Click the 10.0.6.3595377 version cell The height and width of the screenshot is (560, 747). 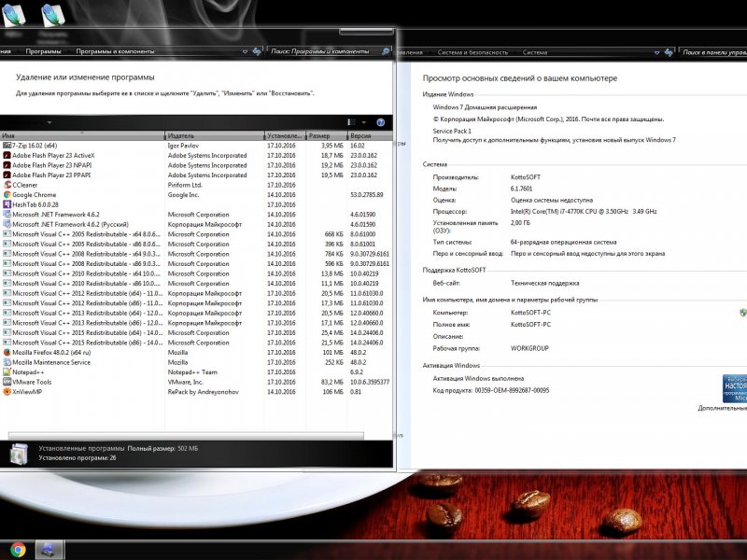click(x=370, y=382)
